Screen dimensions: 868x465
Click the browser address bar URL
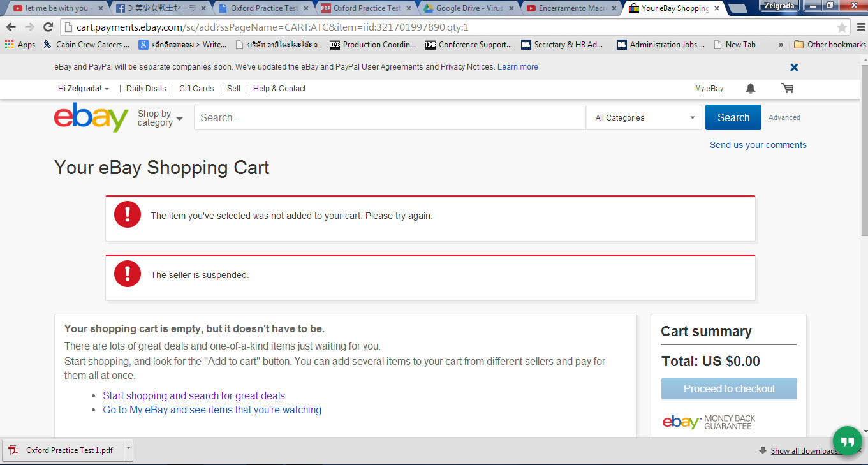coord(272,27)
